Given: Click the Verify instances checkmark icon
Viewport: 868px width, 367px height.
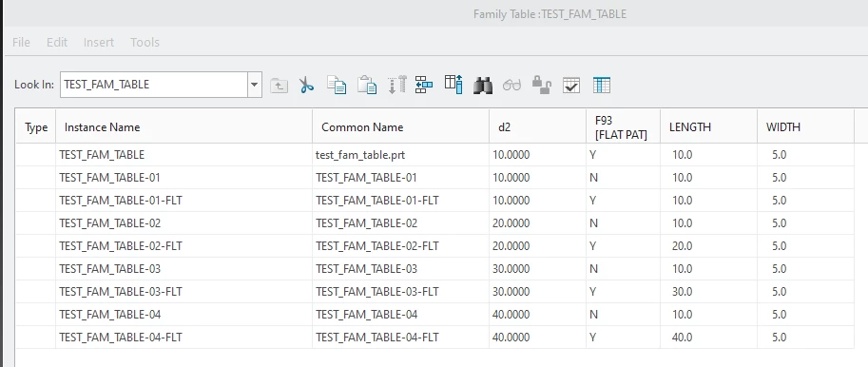Looking at the screenshot, I should [x=571, y=86].
